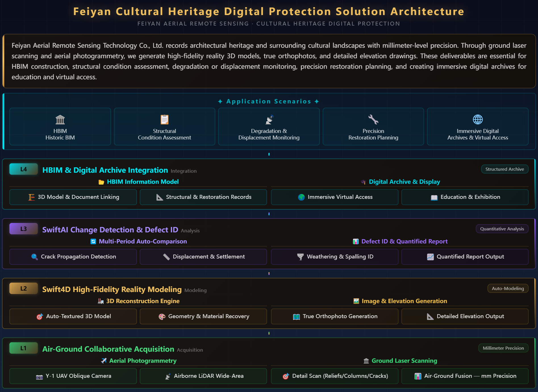Click the ruler icon in Displacement & Settlement
The height and width of the screenshot is (392, 538).
(166, 257)
